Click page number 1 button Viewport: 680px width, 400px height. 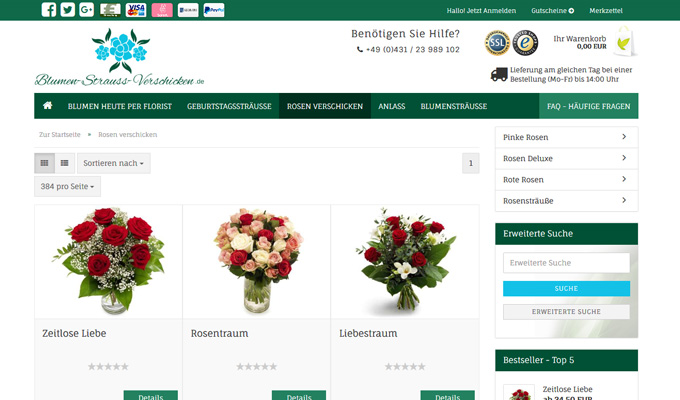(x=471, y=163)
